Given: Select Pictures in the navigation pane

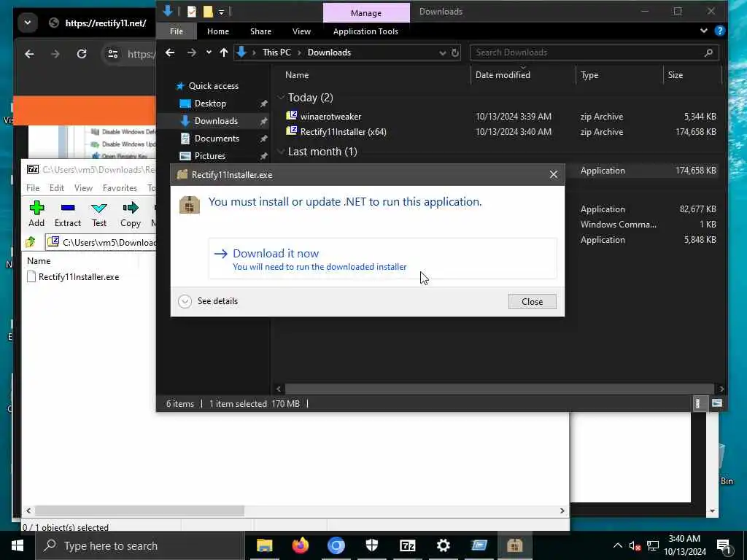Looking at the screenshot, I should click(x=209, y=156).
